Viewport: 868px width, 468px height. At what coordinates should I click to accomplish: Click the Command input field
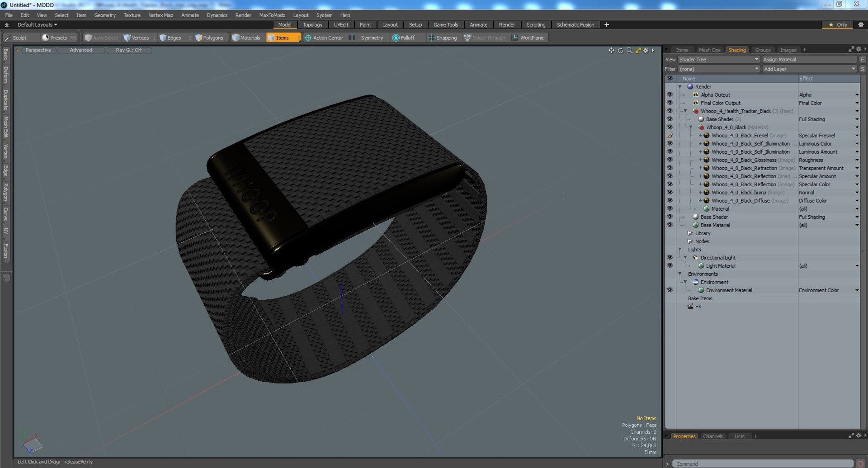click(x=763, y=464)
